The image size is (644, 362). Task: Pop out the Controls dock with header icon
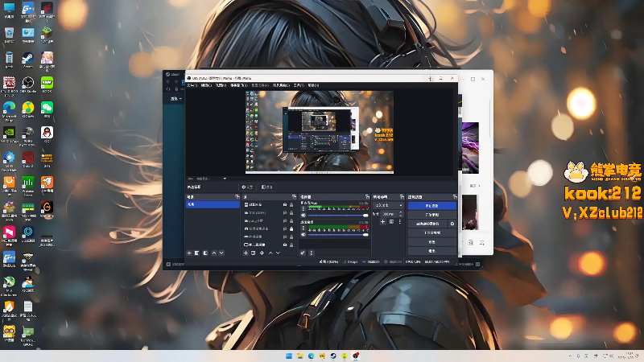point(454,197)
